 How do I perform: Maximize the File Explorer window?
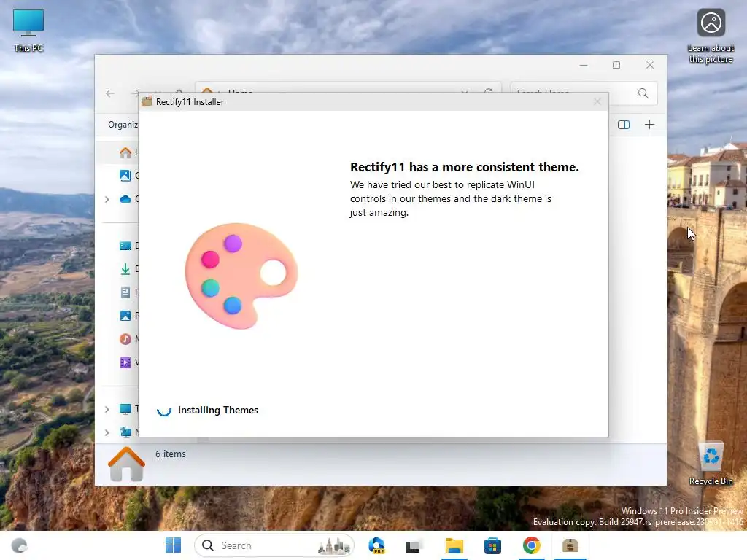click(616, 65)
